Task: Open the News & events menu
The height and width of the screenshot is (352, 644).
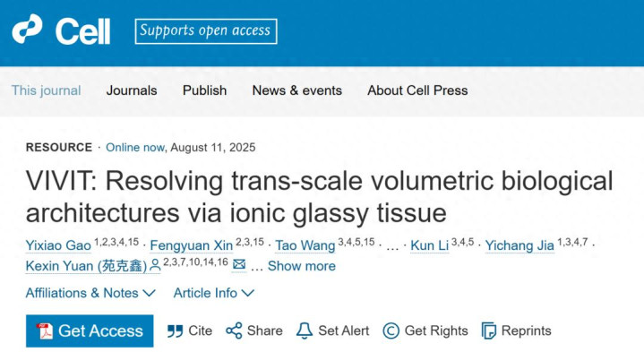Action: coord(297,90)
